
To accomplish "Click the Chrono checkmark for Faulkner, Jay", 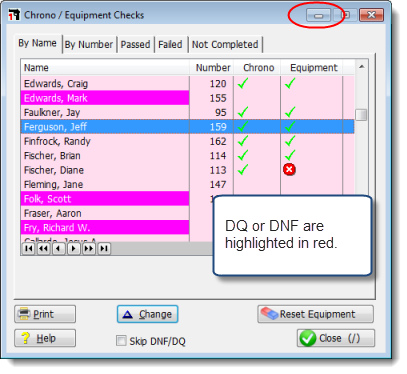I will click(x=243, y=112).
